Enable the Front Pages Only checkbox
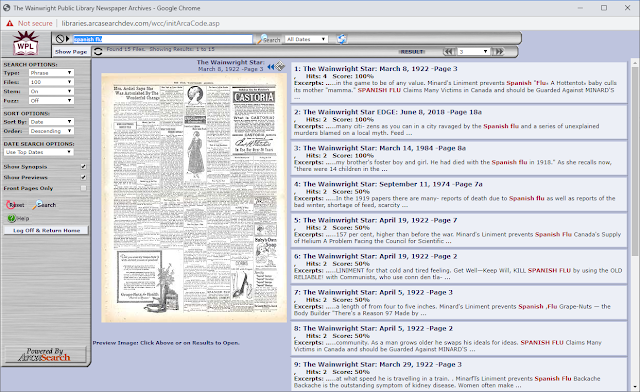This screenshot has width=640, height=392. pos(83,188)
